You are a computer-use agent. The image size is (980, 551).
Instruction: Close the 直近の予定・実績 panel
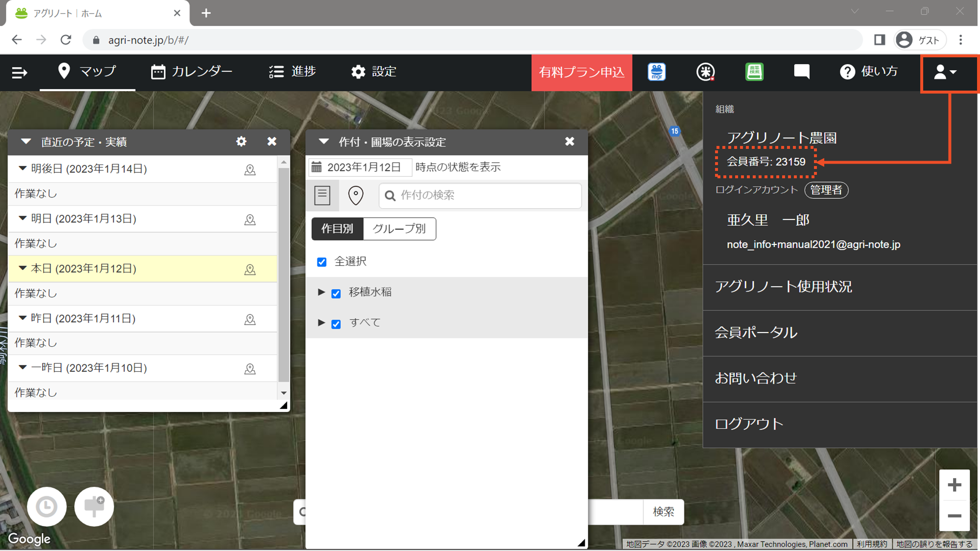(272, 142)
